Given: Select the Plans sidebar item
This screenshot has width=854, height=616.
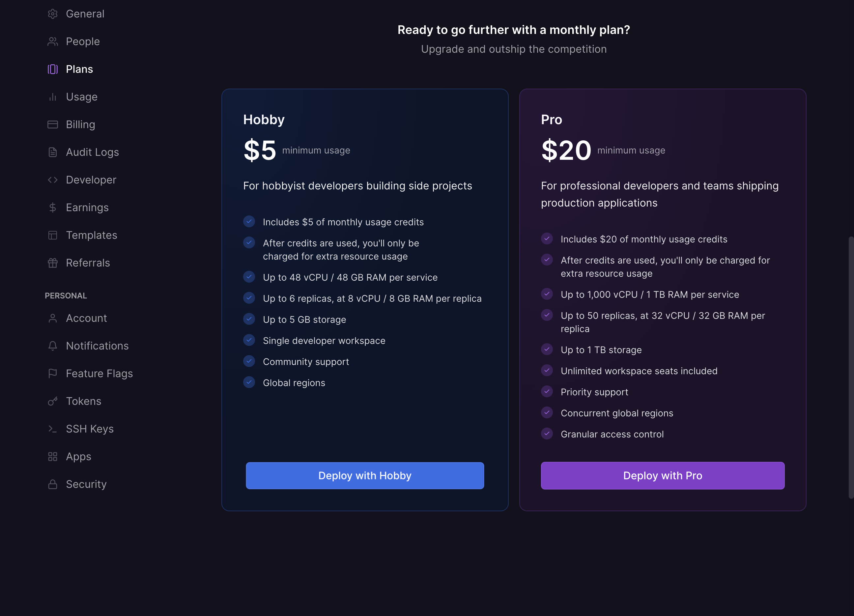Looking at the screenshot, I should 79,69.
